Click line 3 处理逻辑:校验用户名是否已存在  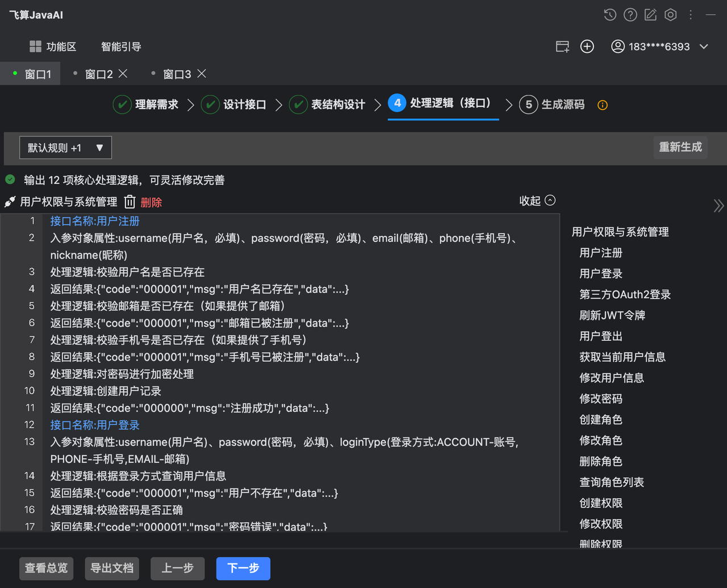[127, 272]
